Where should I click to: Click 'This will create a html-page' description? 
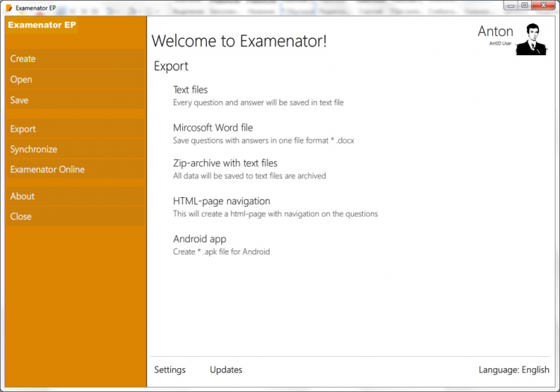click(x=276, y=214)
